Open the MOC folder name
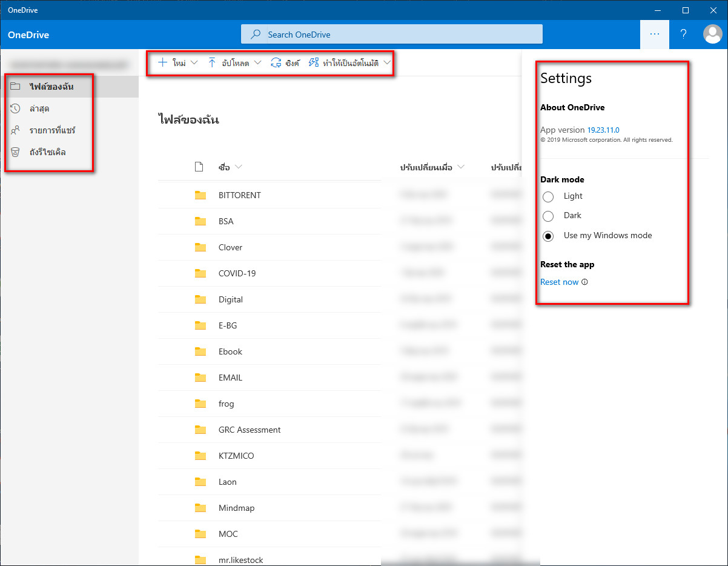Screen dimensions: 728x566 coord(228,534)
